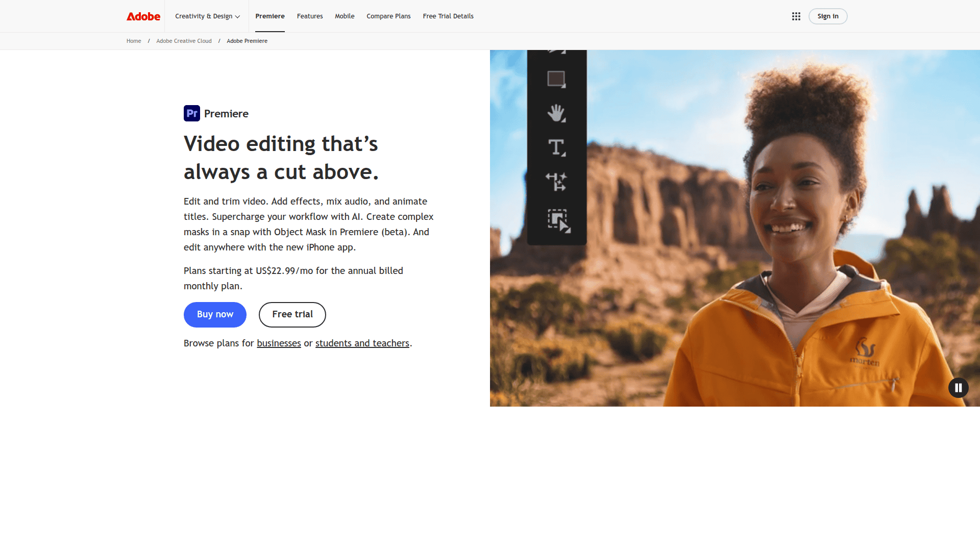Click the US$22.99/mo pricing text

coord(284,271)
